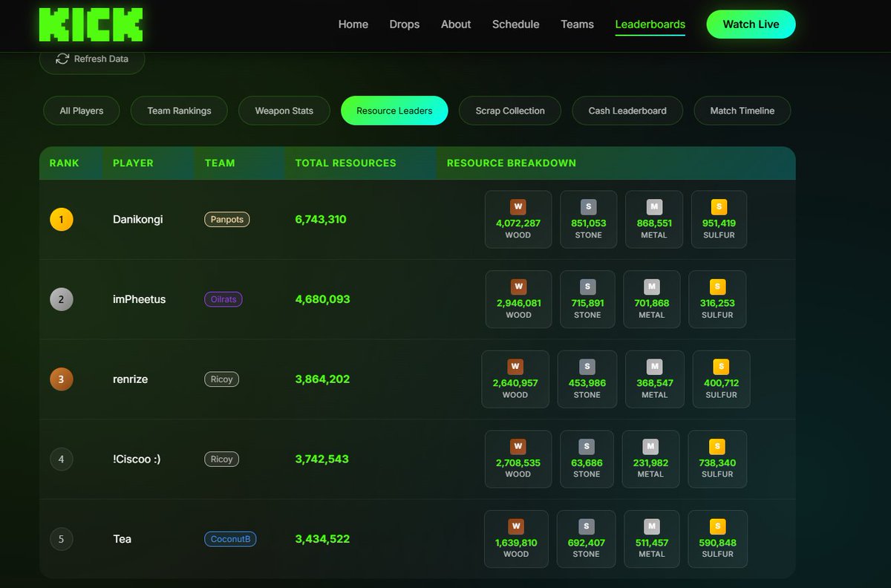Click total 6,743,310
This screenshot has width=891, height=588.
(x=321, y=220)
